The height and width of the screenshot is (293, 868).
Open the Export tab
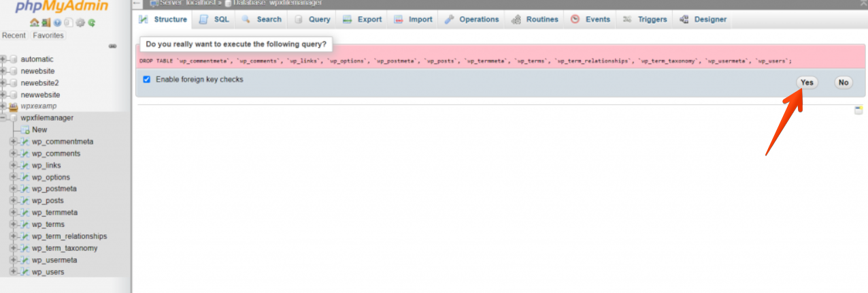363,19
